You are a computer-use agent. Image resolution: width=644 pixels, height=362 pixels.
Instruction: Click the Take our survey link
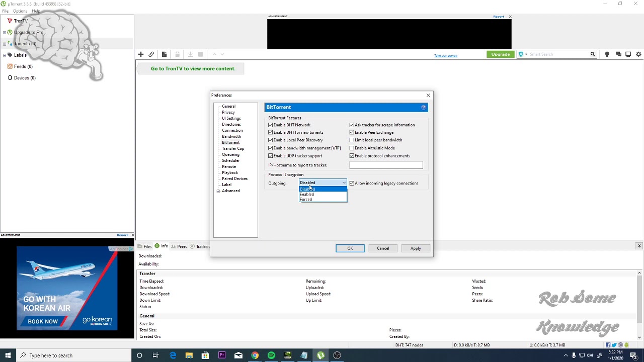(x=446, y=55)
